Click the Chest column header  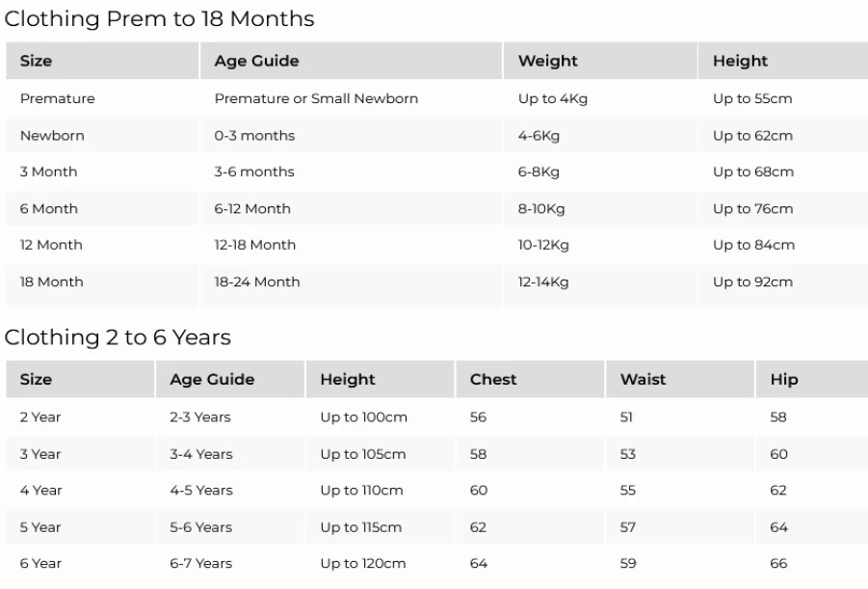(x=530, y=379)
